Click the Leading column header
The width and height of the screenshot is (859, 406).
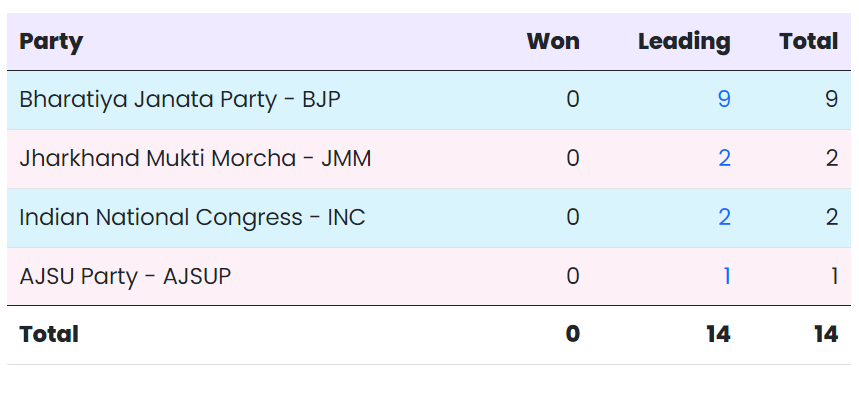click(684, 42)
